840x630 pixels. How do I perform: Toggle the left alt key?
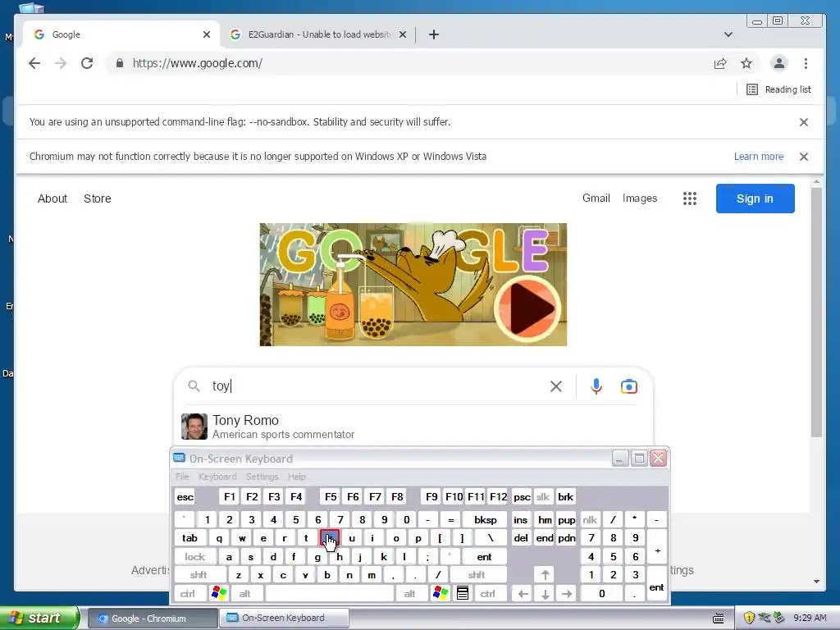(x=244, y=594)
